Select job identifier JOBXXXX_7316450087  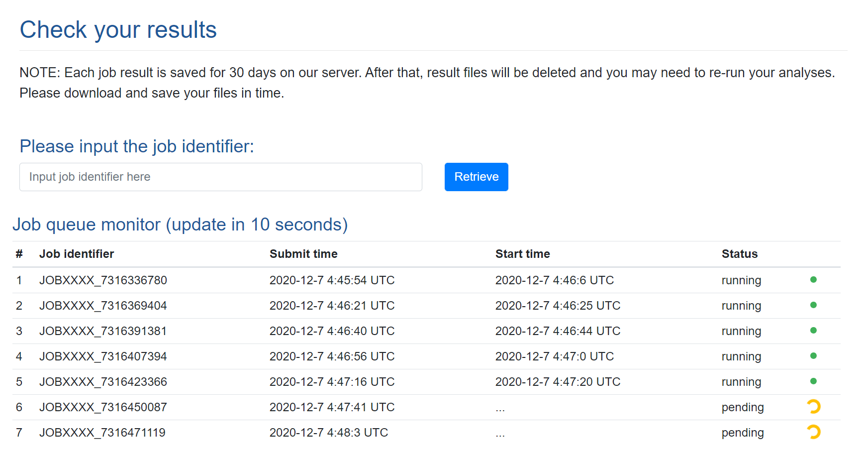(103, 407)
